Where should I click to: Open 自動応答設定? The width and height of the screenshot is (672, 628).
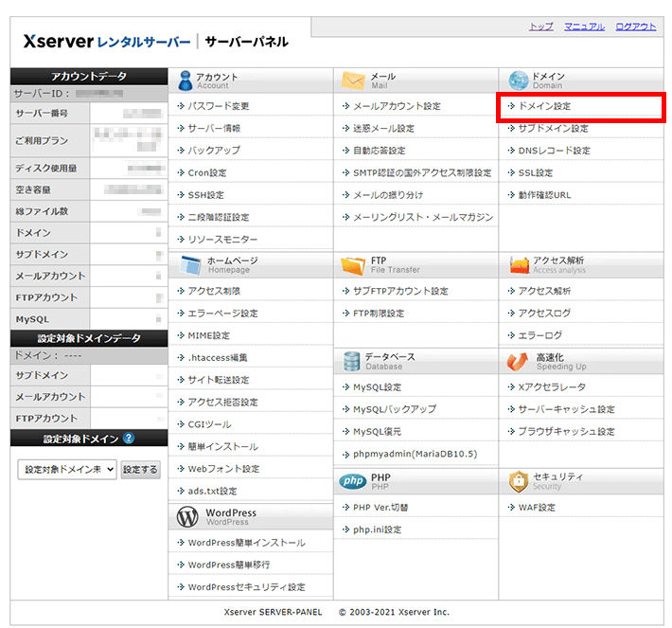click(379, 151)
